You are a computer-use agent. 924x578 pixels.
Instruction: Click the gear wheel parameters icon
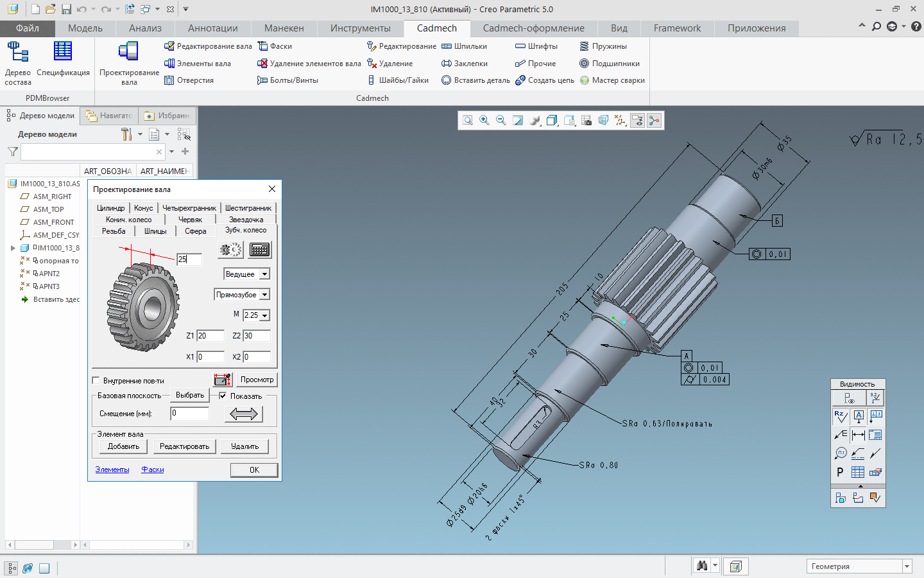click(x=230, y=250)
